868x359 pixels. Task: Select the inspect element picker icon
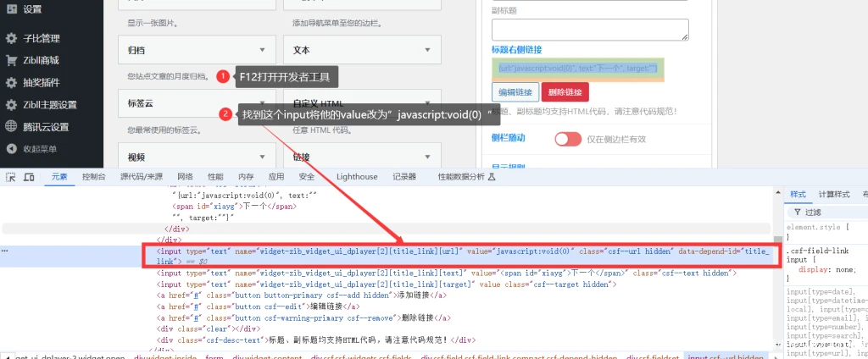pos(11,177)
